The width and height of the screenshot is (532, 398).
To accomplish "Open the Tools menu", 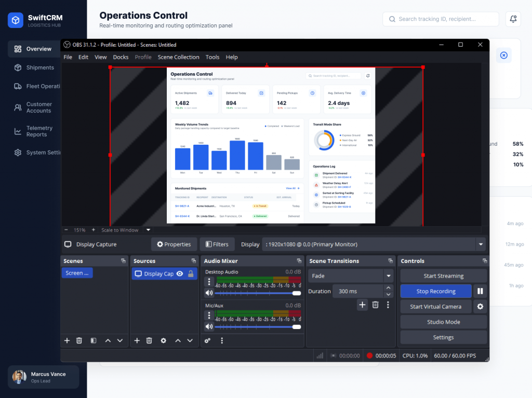I will tap(212, 57).
